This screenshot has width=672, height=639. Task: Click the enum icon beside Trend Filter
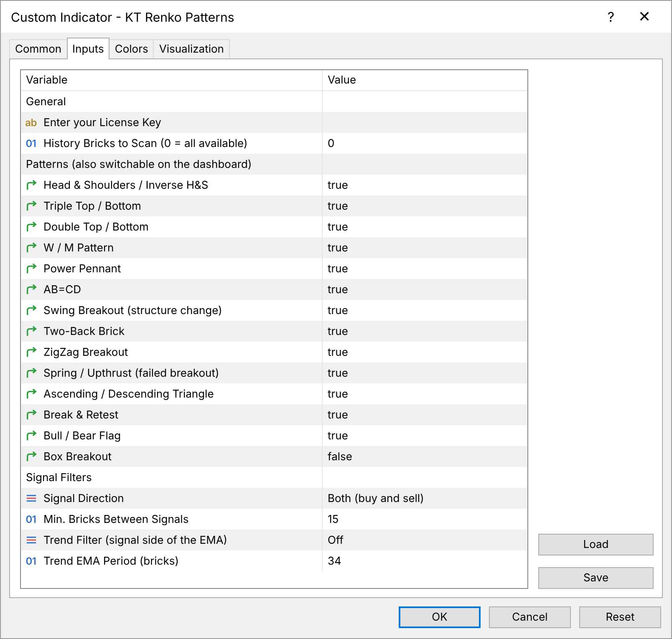[31, 540]
